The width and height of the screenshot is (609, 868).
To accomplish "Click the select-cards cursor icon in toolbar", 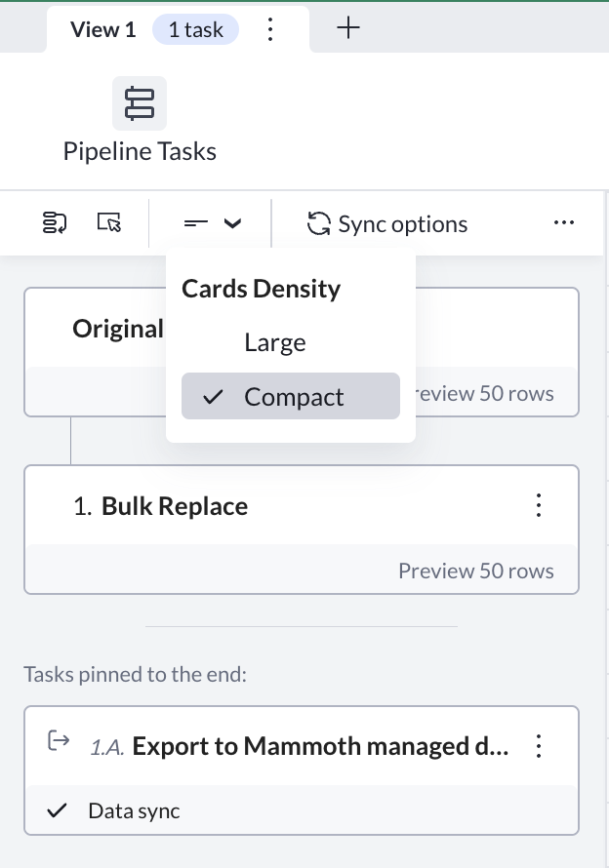I will click(x=109, y=223).
